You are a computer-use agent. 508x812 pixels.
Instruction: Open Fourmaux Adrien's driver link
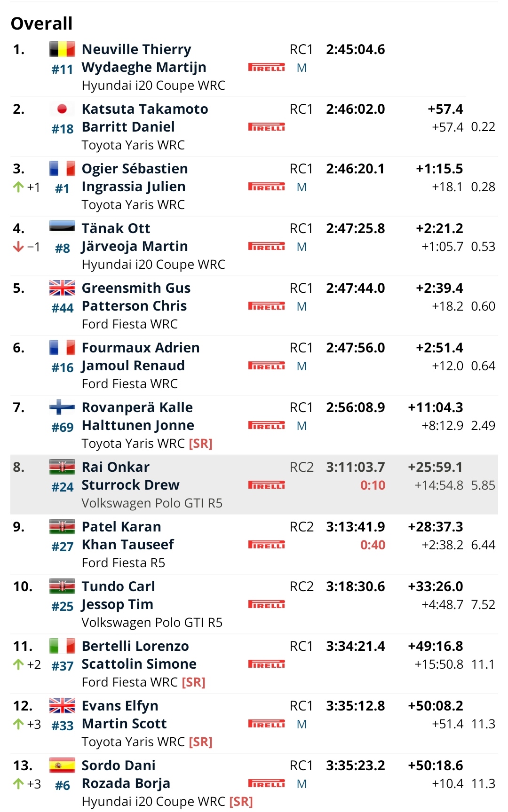(x=141, y=348)
